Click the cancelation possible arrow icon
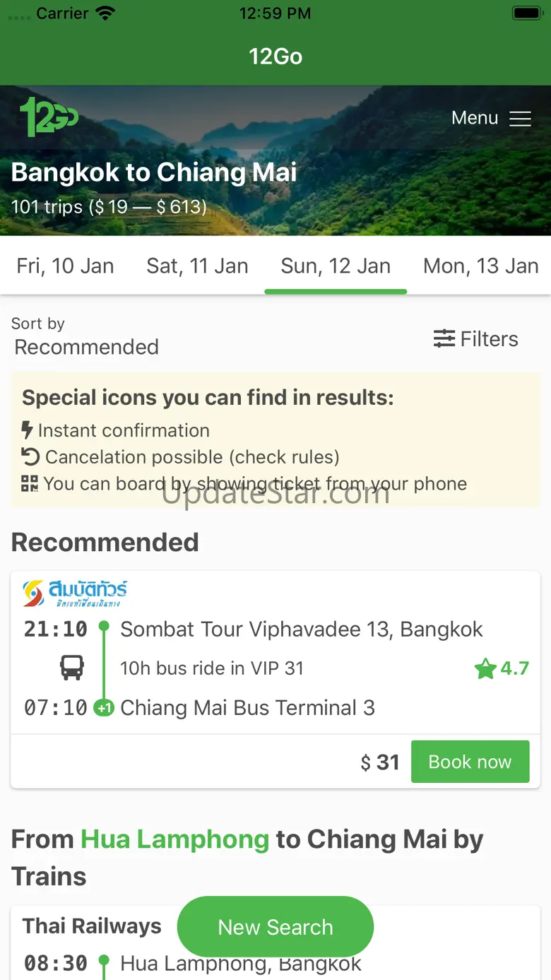This screenshot has height=980, width=551. [x=30, y=457]
